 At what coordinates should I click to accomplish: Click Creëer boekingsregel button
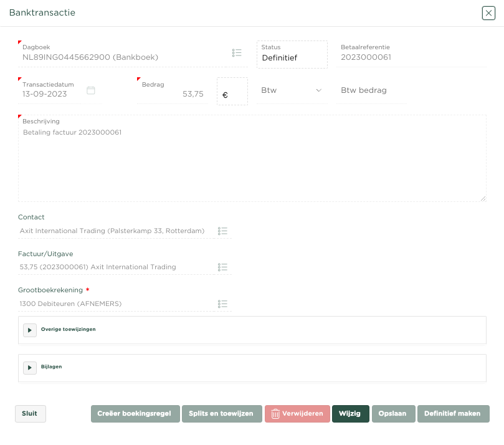click(135, 414)
